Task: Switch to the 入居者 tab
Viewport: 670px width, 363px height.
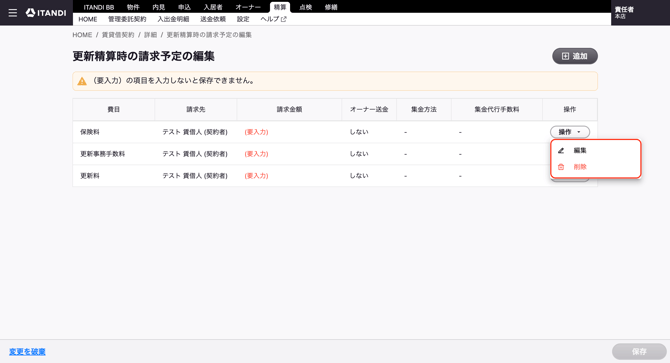Action: (213, 7)
